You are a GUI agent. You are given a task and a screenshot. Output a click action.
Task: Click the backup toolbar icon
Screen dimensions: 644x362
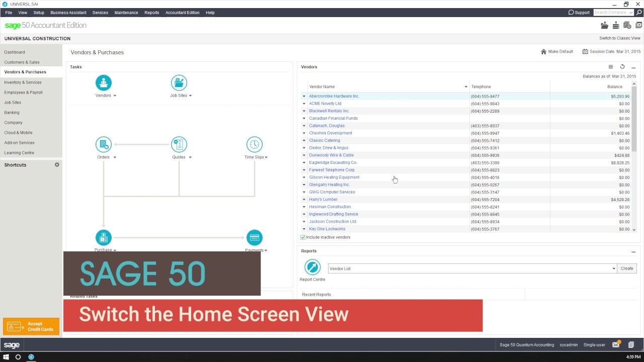click(x=616, y=25)
